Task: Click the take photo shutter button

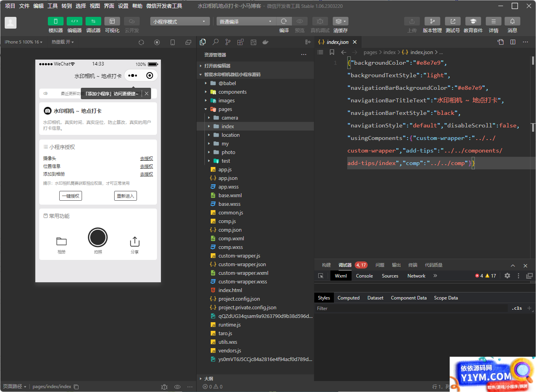Action: click(x=98, y=238)
